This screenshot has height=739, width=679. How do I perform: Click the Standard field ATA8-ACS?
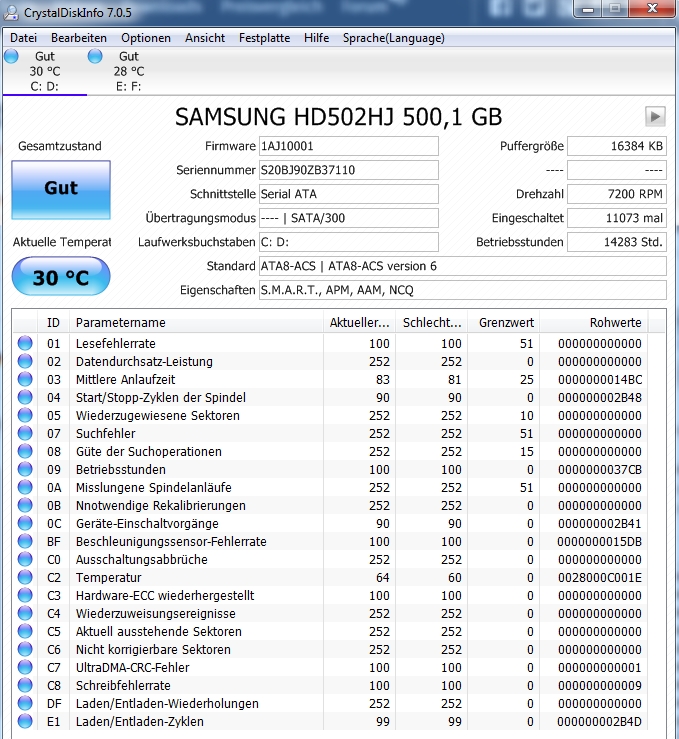coord(463,266)
